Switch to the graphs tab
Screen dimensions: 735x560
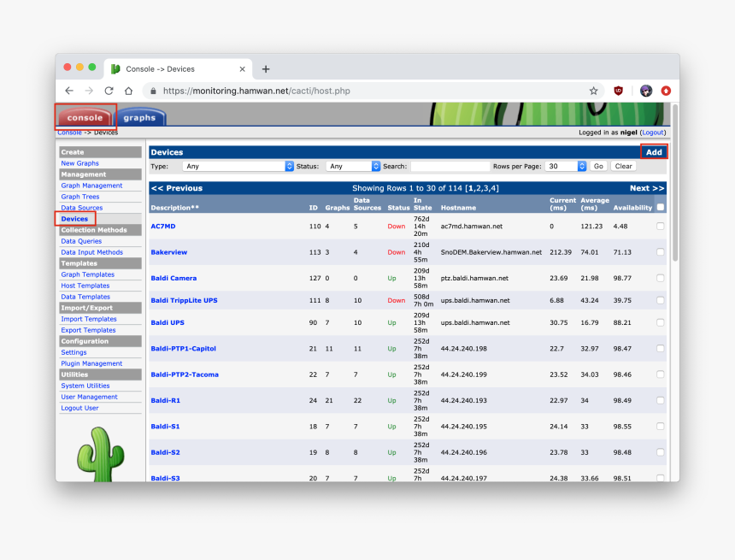(139, 116)
